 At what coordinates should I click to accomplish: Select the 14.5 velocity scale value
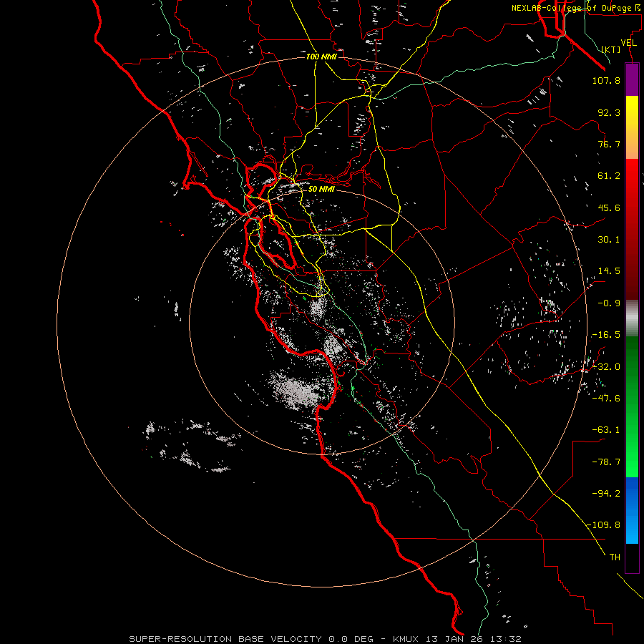point(609,271)
